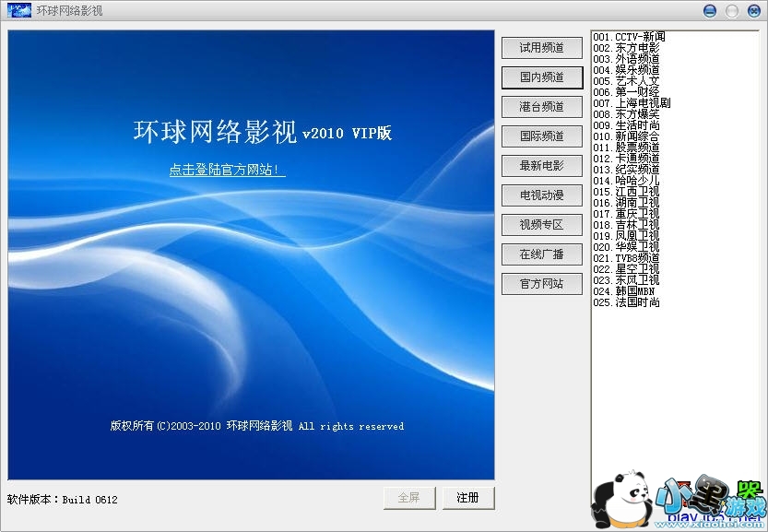Select channel 011.股票频道

(x=626, y=148)
